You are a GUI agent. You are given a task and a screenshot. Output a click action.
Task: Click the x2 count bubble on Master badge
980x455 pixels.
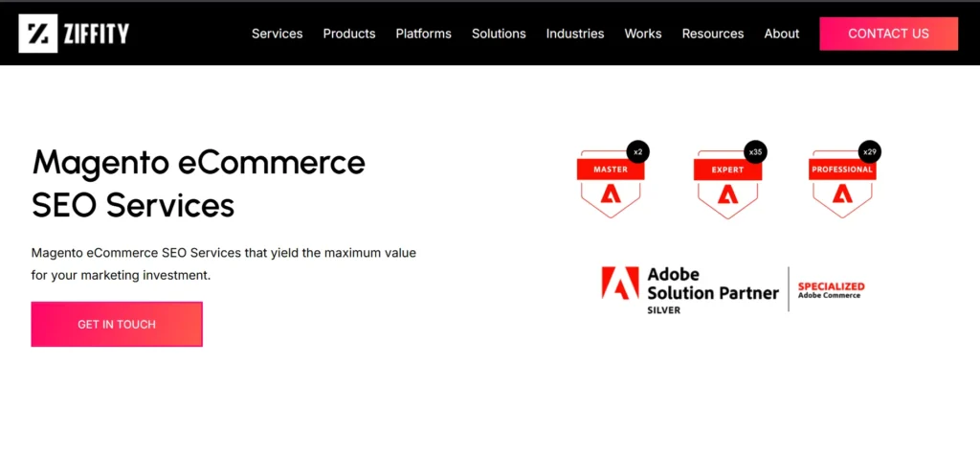[637, 151]
